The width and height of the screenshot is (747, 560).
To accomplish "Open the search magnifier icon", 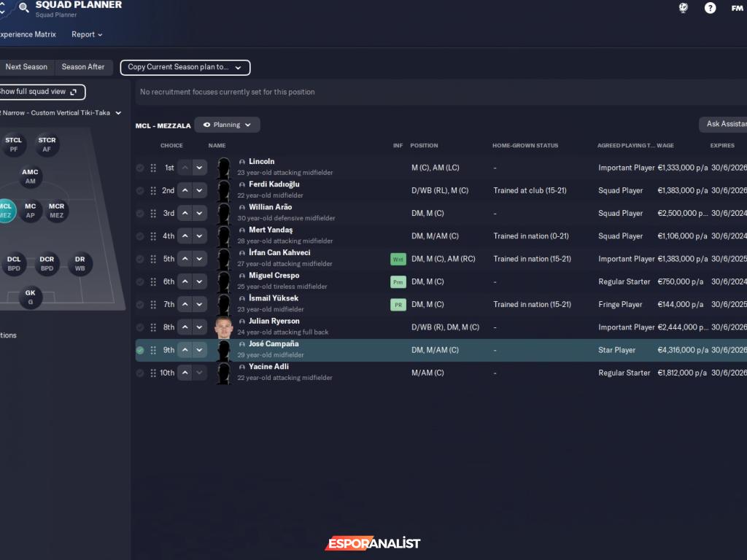I will 23,8.
